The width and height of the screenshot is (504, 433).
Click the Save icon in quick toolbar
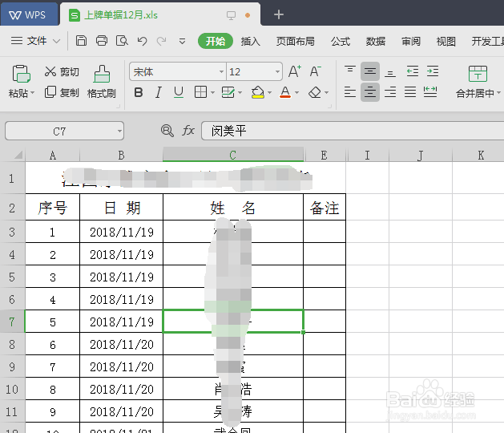[81, 41]
